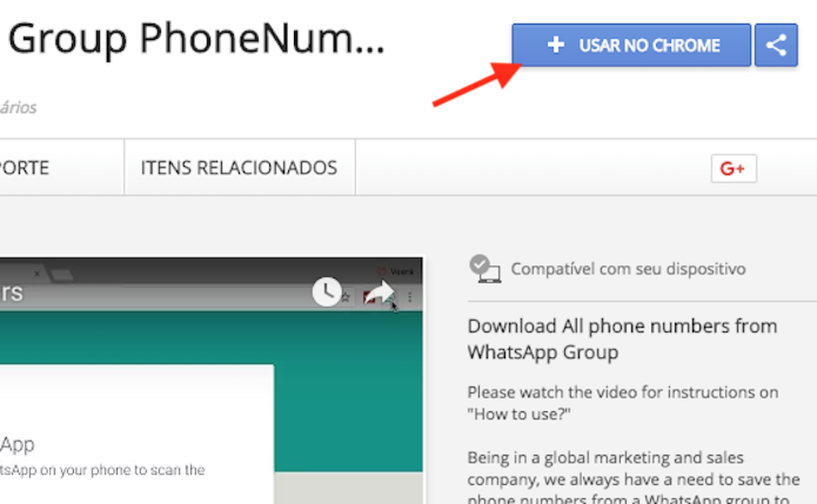Open the partially visible support tab
This screenshot has height=504, width=817.
tap(61, 168)
